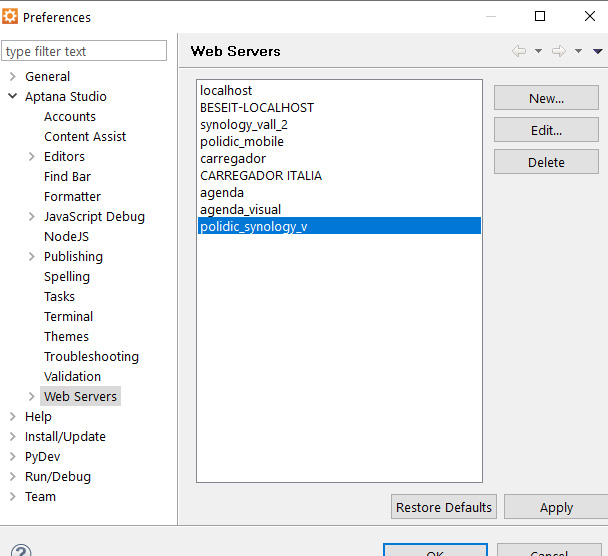Open the Accounts preference page

coord(70,116)
